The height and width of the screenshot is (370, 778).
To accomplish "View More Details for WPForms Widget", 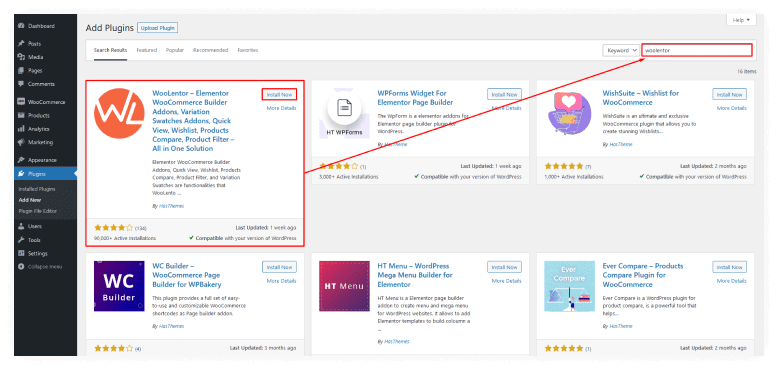I will coord(507,108).
